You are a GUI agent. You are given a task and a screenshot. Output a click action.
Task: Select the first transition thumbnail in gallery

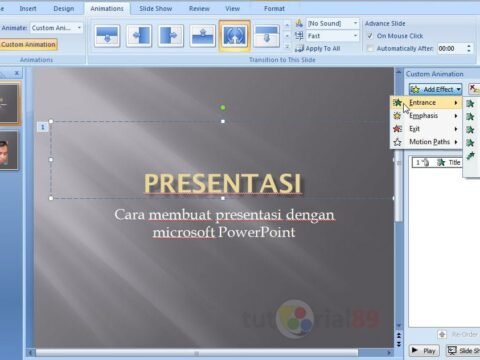click(x=107, y=35)
